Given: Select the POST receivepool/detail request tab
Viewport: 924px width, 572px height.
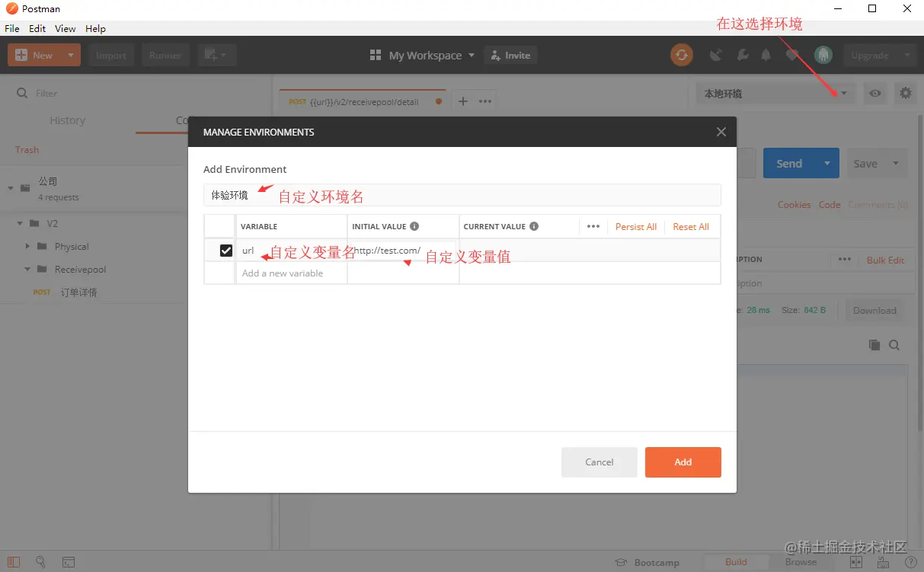Looking at the screenshot, I should click(364, 101).
